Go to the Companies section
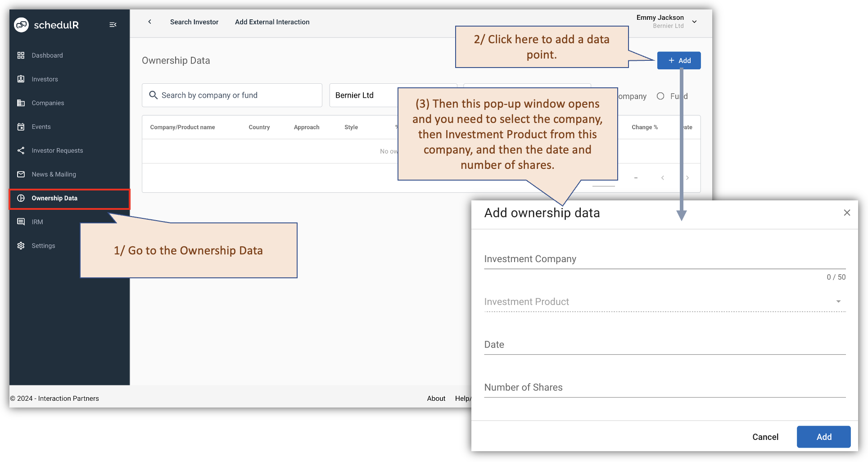 pos(47,103)
